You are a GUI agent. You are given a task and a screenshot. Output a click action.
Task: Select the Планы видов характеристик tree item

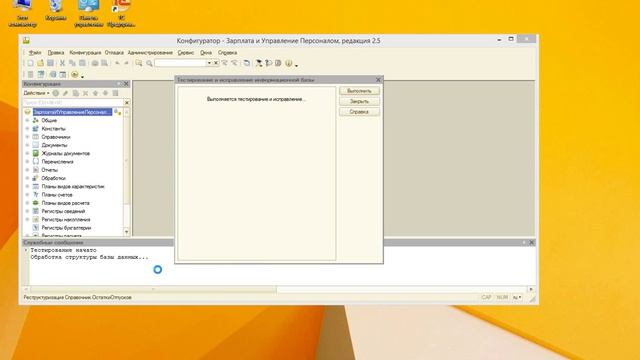pos(73,187)
